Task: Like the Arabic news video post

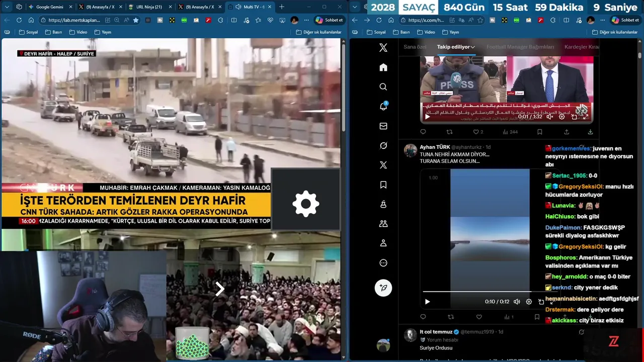Action: coord(475,132)
